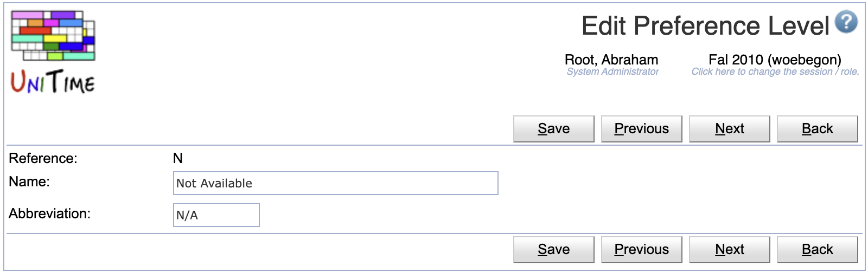Screen dimensions: 868x273
Task: Open the Root, Abraham user name link
Action: (611, 60)
